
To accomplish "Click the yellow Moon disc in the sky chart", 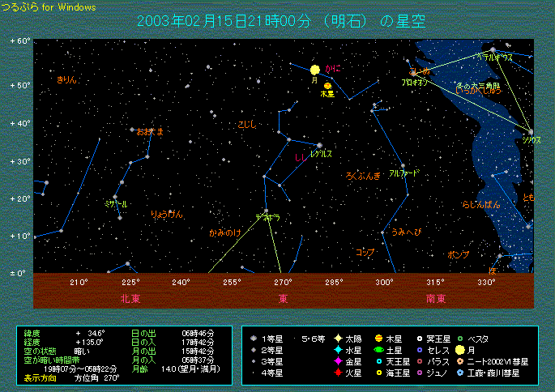I will coord(315,70).
